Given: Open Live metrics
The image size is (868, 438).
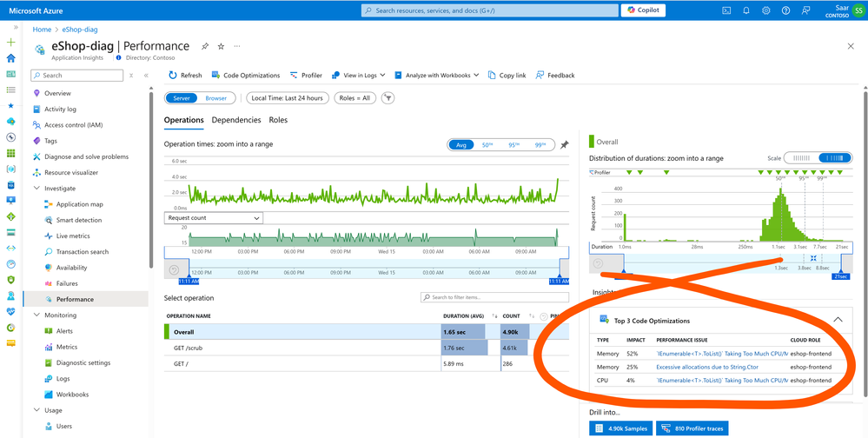Looking at the screenshot, I should (x=72, y=236).
